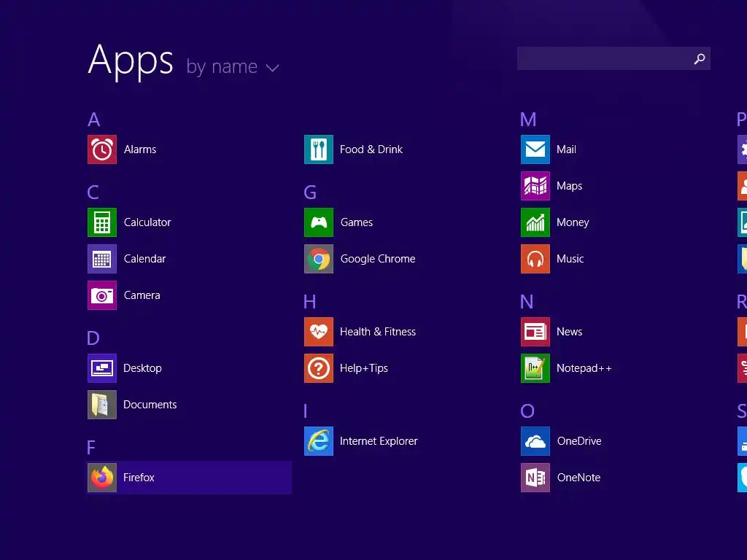Open the Money chart icon
This screenshot has width=747, height=560.
point(535,222)
